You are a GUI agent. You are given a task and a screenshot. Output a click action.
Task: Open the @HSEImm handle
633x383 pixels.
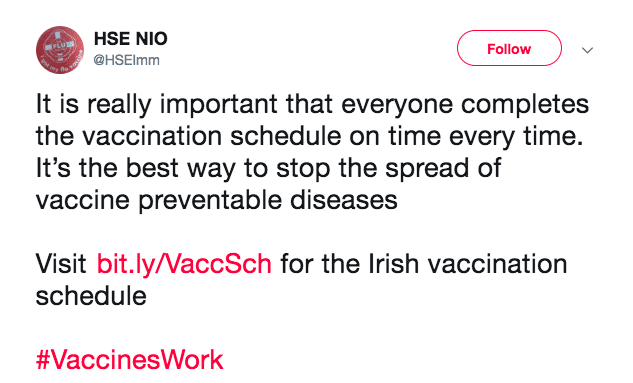tap(126, 60)
